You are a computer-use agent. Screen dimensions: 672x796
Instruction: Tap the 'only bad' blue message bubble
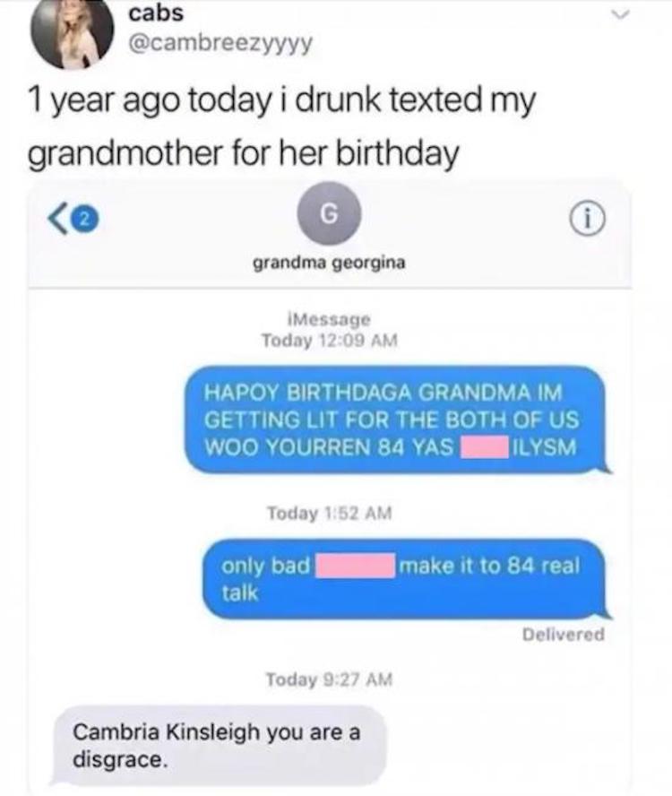[x=406, y=579]
